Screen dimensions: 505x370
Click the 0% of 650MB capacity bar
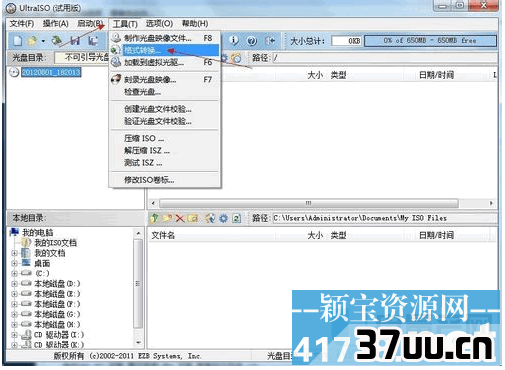pos(430,41)
